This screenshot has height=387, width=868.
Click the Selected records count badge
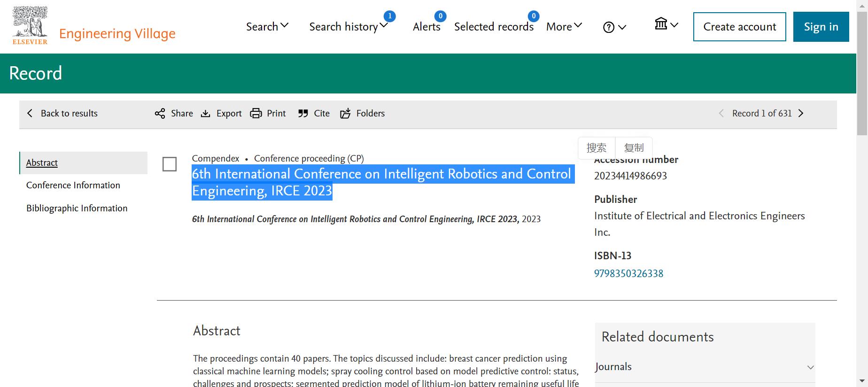[x=534, y=16]
